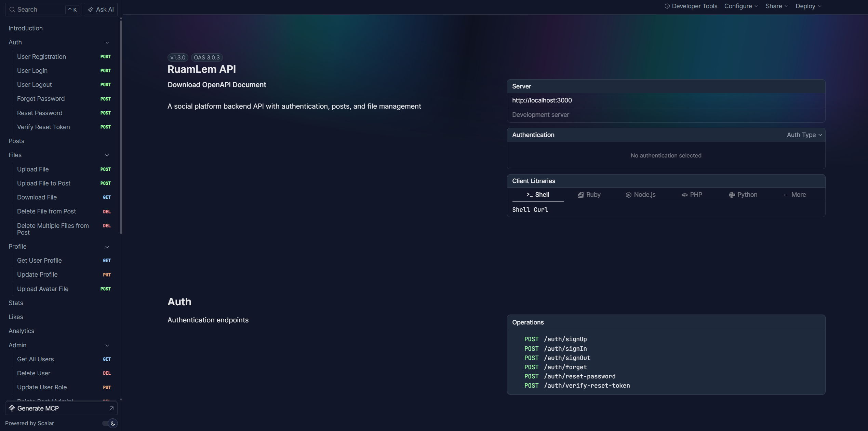The width and height of the screenshot is (868, 431).
Task: Open the Share dropdown menu
Action: click(777, 6)
